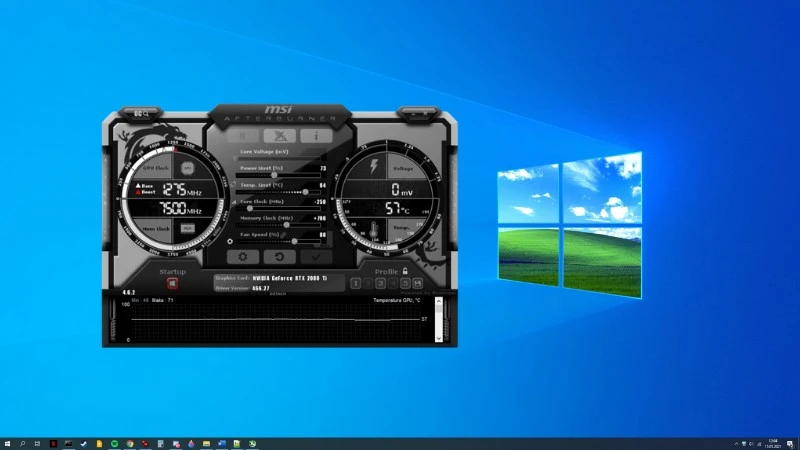Viewport: 800px width, 450px height.
Task: Expand hidden system tray icons
Action: tap(736, 444)
